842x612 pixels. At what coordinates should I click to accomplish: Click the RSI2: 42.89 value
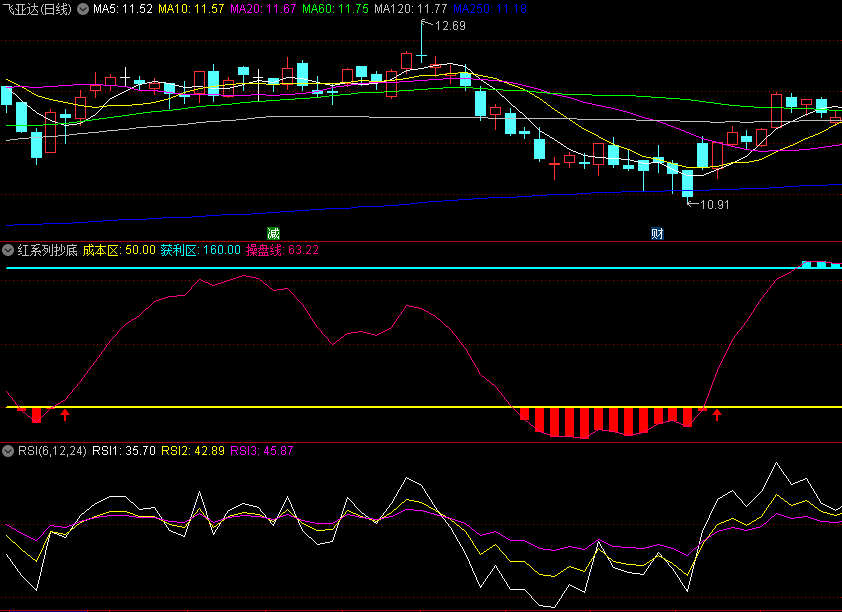(193, 451)
